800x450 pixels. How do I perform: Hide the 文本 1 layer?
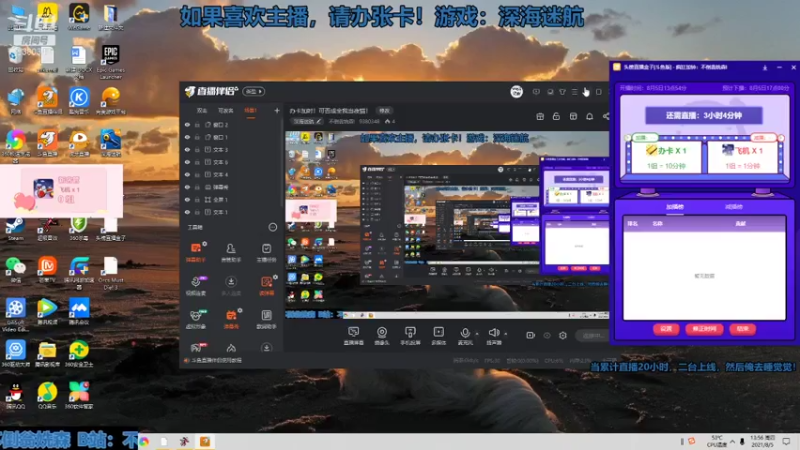187,212
